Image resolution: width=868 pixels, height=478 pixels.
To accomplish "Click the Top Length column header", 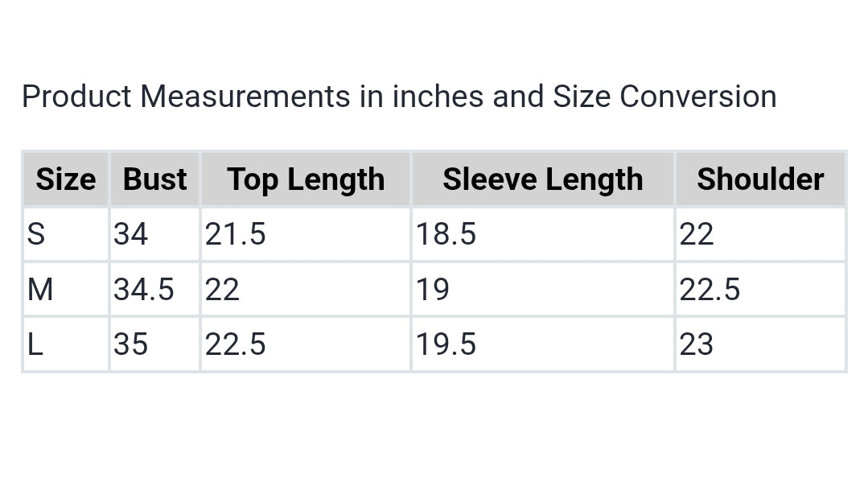I will (x=306, y=179).
